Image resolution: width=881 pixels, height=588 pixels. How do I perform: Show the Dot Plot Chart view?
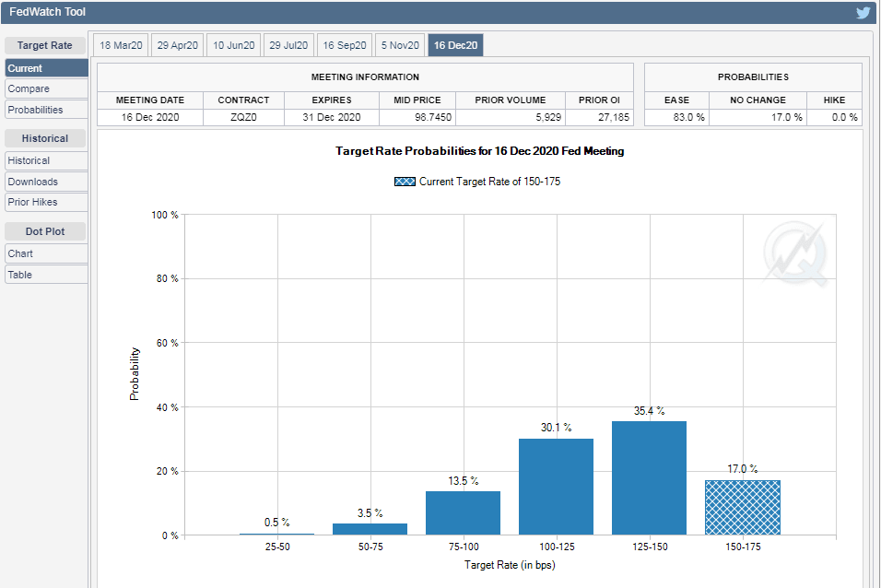click(x=20, y=253)
